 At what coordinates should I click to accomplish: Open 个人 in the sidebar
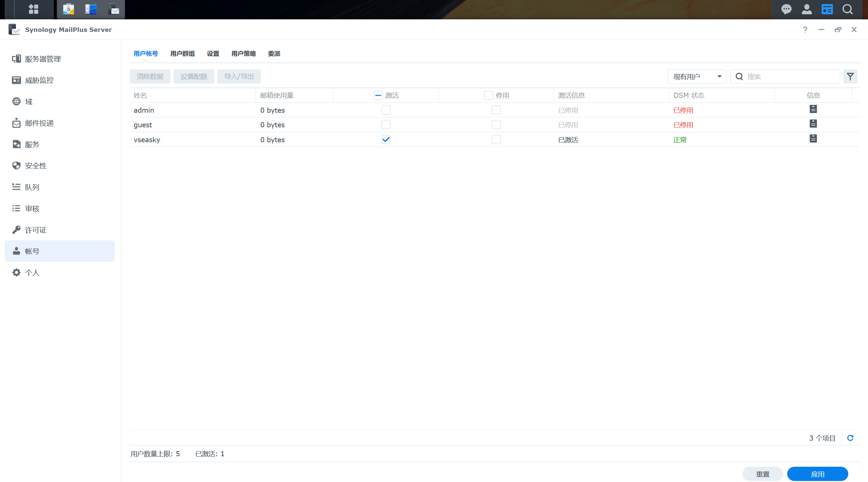tap(60, 273)
